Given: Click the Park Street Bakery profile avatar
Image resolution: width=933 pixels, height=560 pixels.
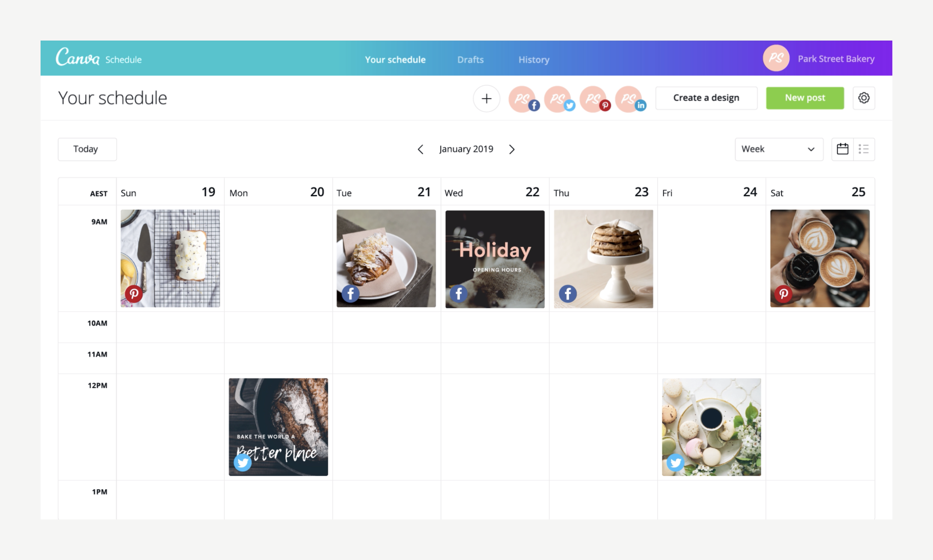Looking at the screenshot, I should [x=776, y=58].
